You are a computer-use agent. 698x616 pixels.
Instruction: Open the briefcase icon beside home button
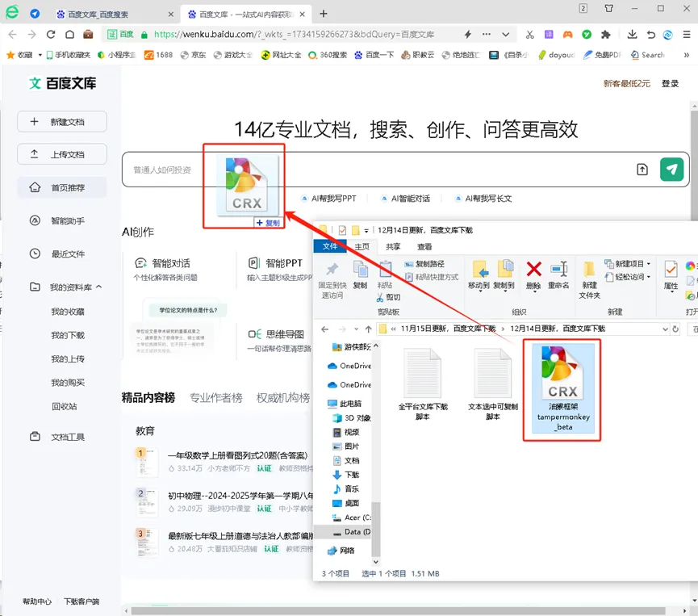(x=88, y=34)
